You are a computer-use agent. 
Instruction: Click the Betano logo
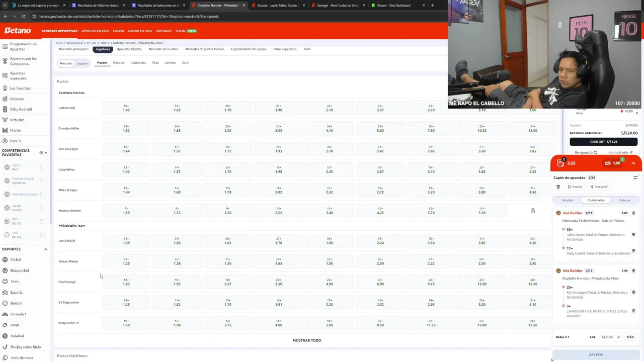click(x=18, y=31)
